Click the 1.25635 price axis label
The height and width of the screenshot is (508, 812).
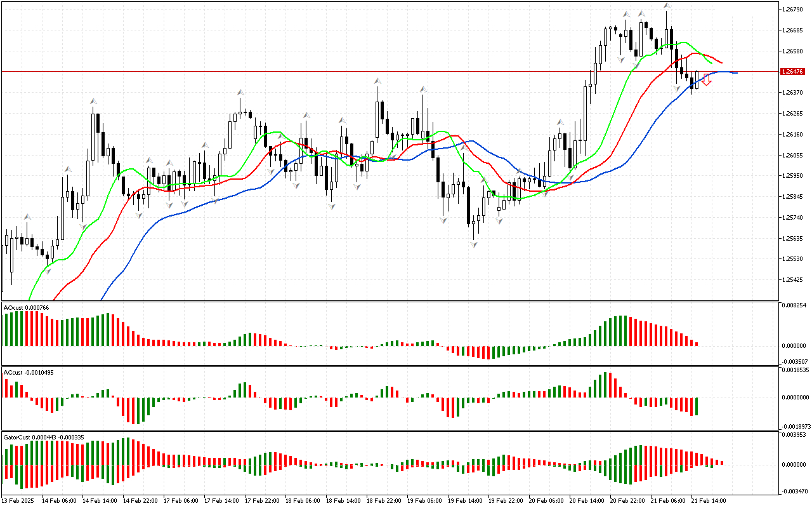793,239
